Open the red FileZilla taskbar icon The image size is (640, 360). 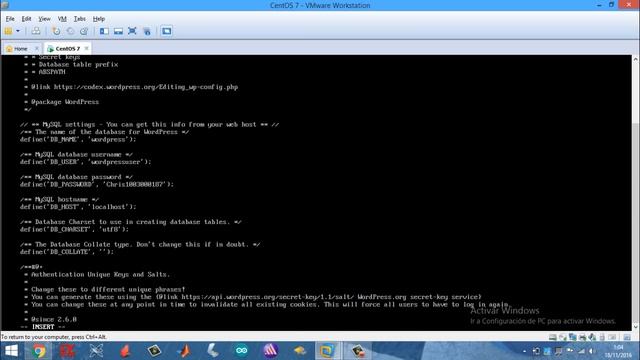(67, 351)
